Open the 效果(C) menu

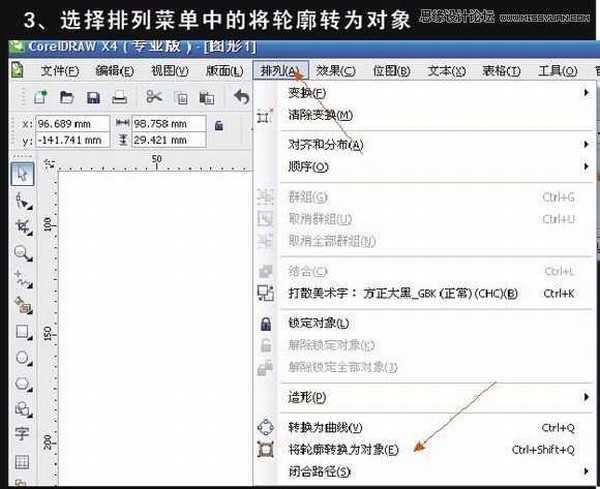(335, 70)
